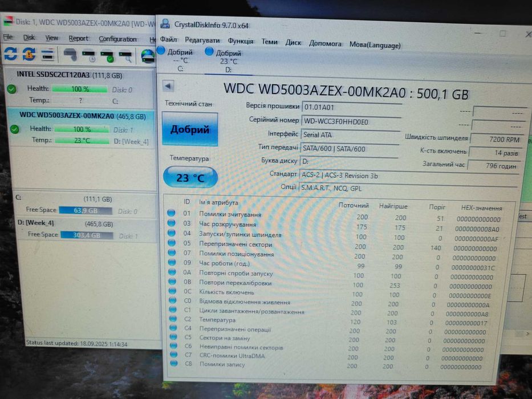Click the disk with clock toolbar icon

(x=89, y=56)
